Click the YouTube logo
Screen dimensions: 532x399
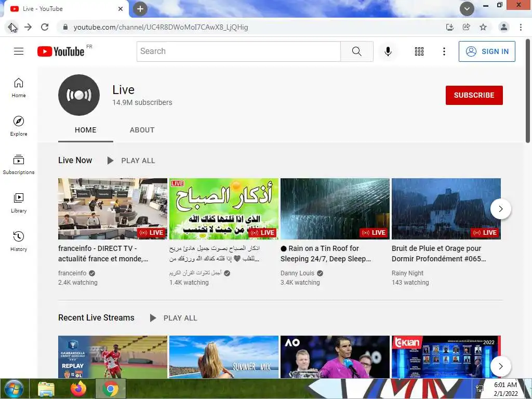(61, 51)
